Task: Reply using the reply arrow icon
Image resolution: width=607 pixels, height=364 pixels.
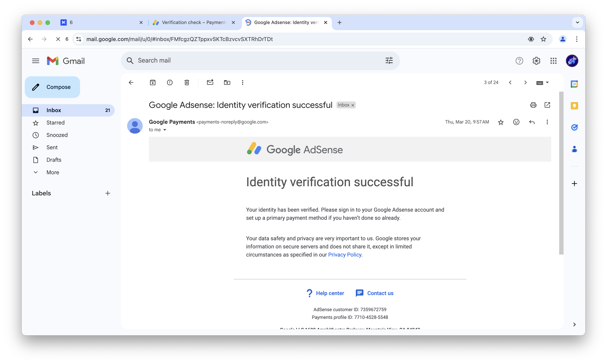Action: (532, 122)
